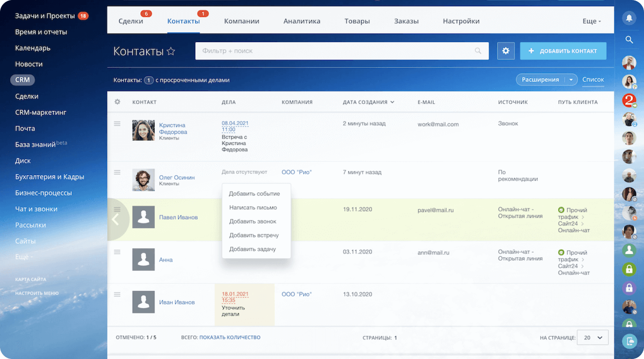Click the Фильтр + поиск field
Screen dimensions: 644x359
[342, 51]
